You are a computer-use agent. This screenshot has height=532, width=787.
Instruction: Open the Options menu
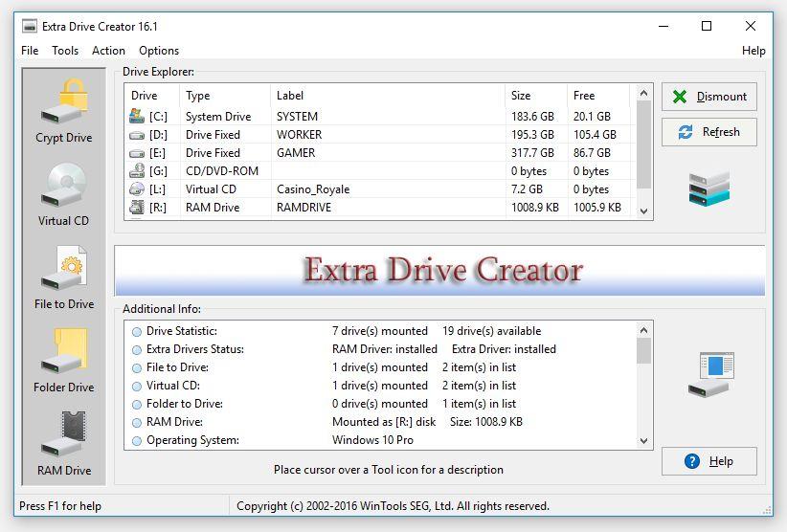159,51
